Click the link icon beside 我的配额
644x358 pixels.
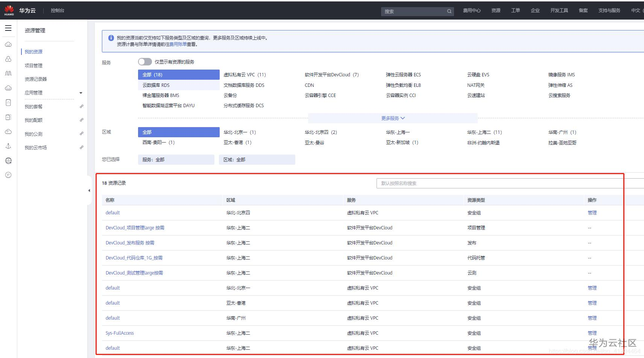click(81, 120)
